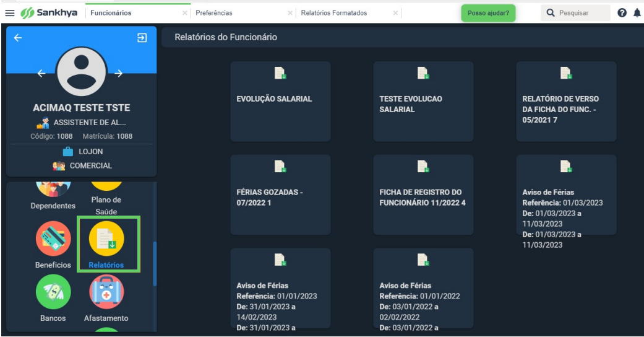Click the Sankhya logo
Viewport: 644px width, 337px height.
[49, 13]
